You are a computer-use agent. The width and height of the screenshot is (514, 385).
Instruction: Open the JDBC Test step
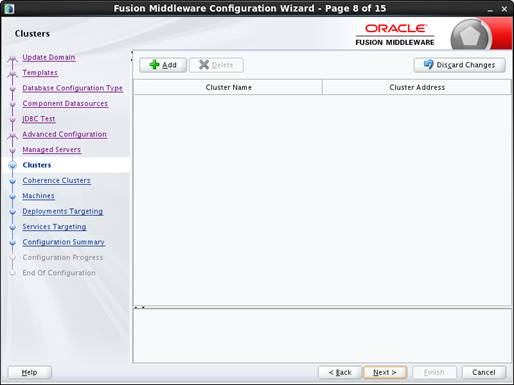[39, 119]
